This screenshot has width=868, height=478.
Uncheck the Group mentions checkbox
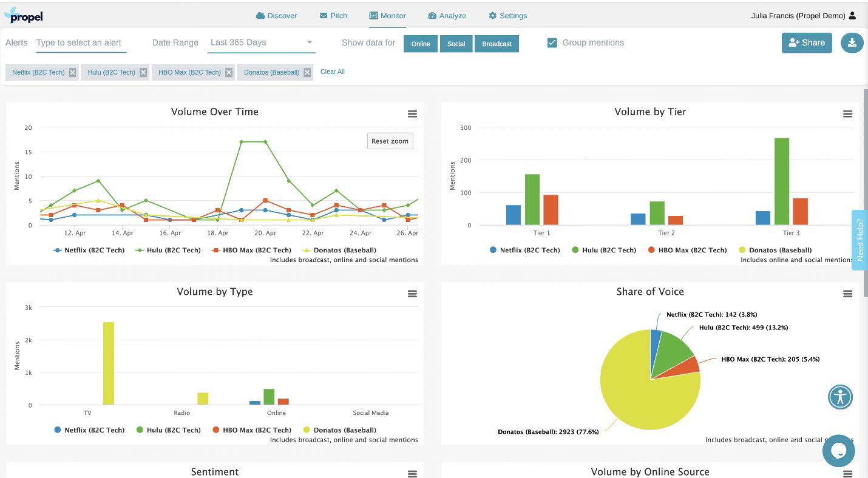coord(552,43)
